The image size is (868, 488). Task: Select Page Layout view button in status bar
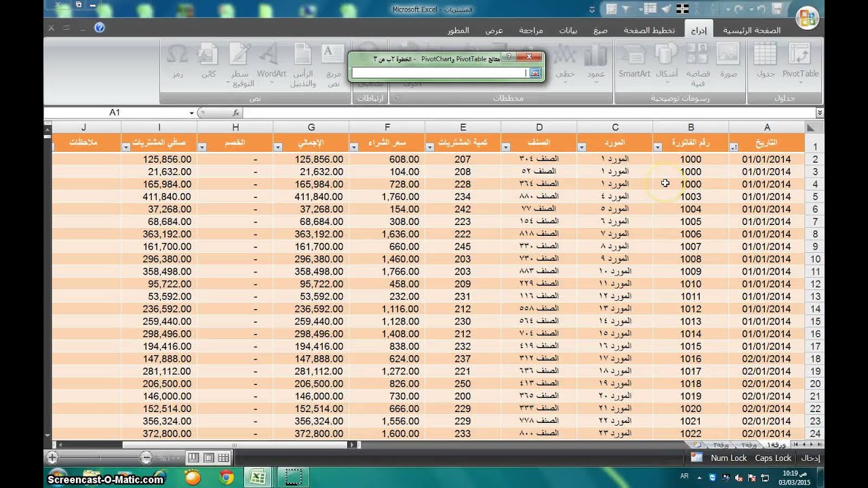point(208,457)
